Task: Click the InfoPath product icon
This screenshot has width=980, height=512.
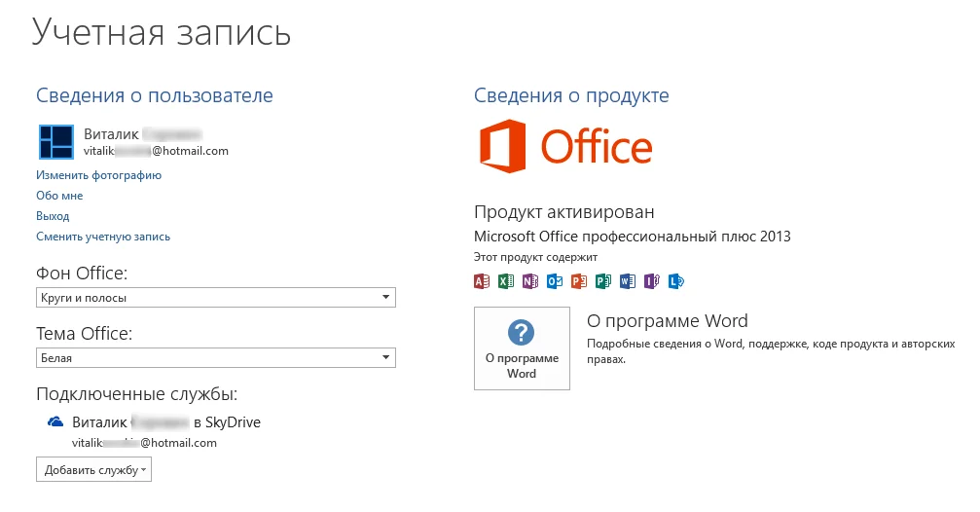Action: [652, 281]
